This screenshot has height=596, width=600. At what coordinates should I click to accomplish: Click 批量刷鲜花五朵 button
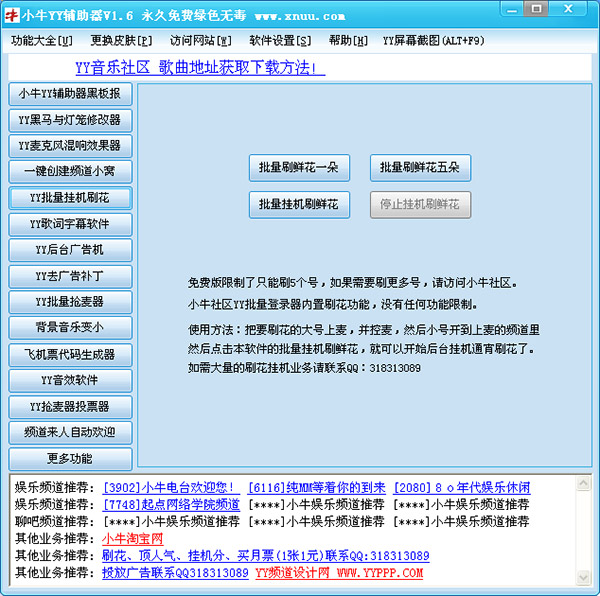[420, 168]
